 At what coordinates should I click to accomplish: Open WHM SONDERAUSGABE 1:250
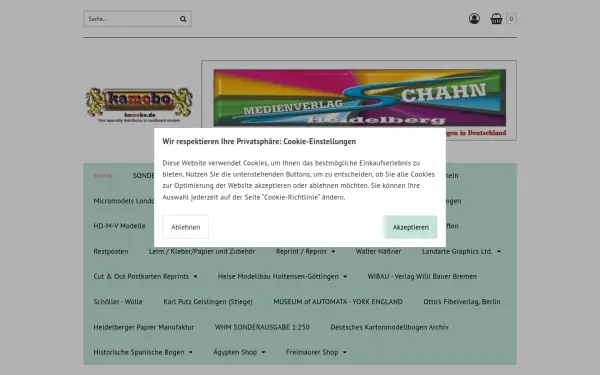click(x=262, y=327)
